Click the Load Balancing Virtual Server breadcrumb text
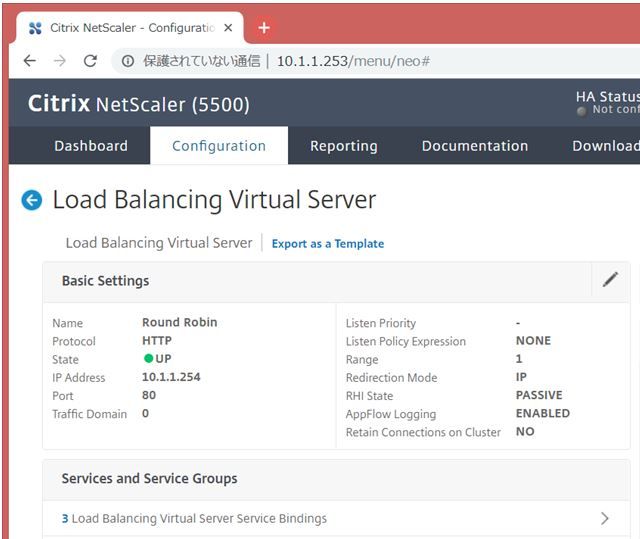The width and height of the screenshot is (640, 539). (x=159, y=243)
